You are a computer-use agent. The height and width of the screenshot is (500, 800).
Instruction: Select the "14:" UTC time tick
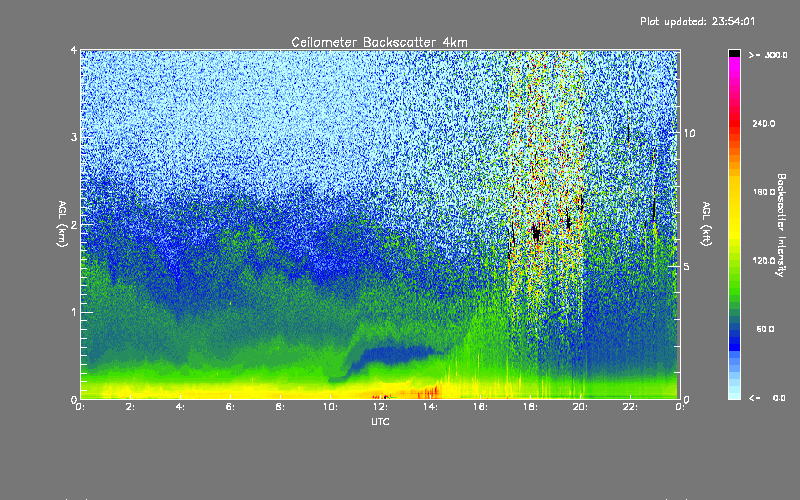430,407
